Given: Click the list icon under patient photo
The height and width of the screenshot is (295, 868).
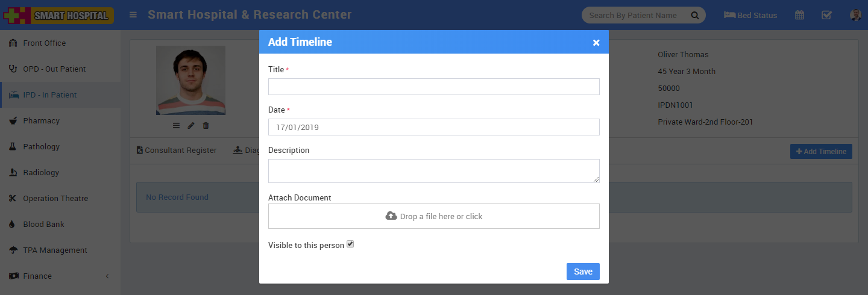Looking at the screenshot, I should [x=176, y=125].
